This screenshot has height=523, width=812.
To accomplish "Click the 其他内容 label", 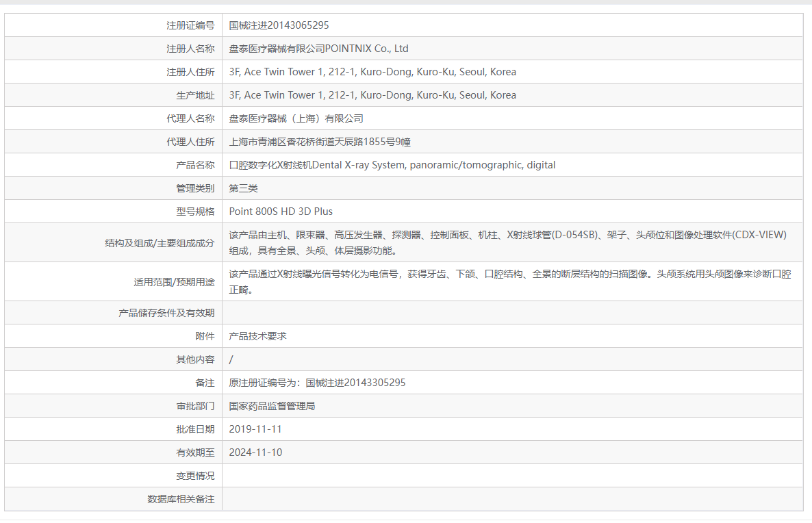I will [x=194, y=360].
